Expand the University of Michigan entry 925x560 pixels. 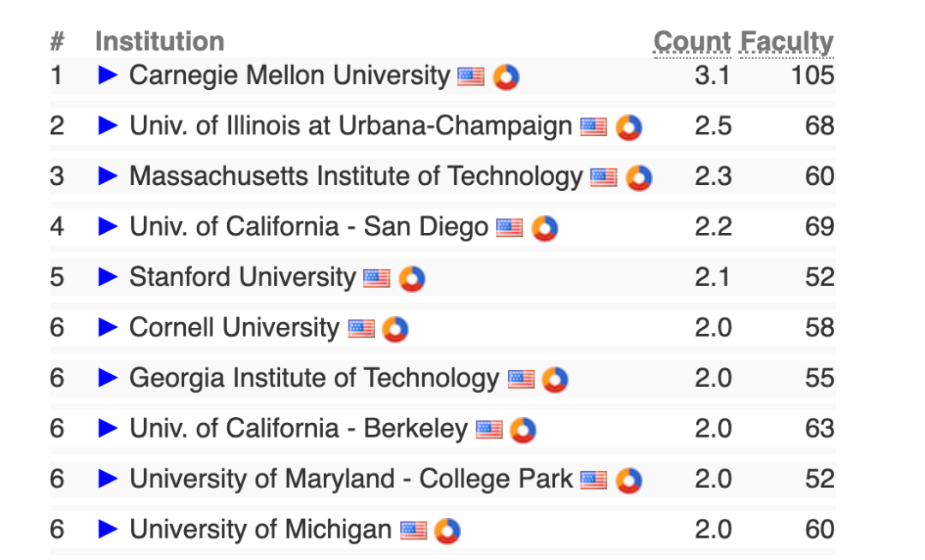[x=107, y=529]
